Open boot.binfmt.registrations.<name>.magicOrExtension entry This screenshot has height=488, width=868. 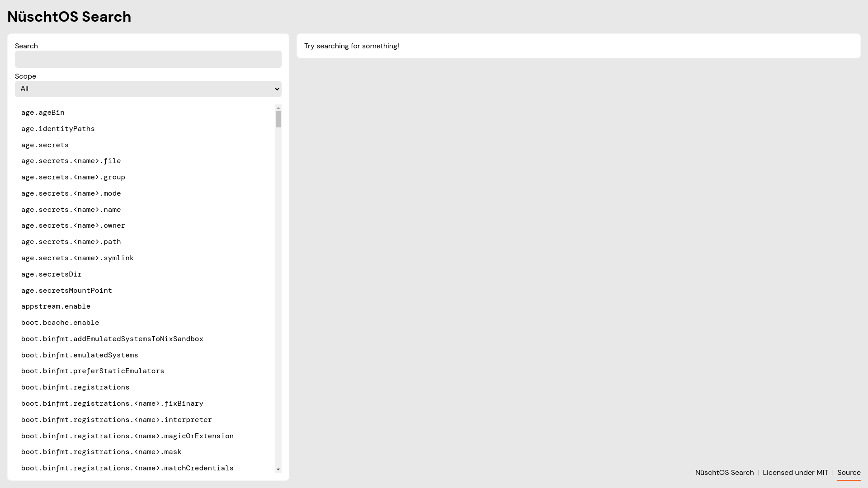click(145, 436)
